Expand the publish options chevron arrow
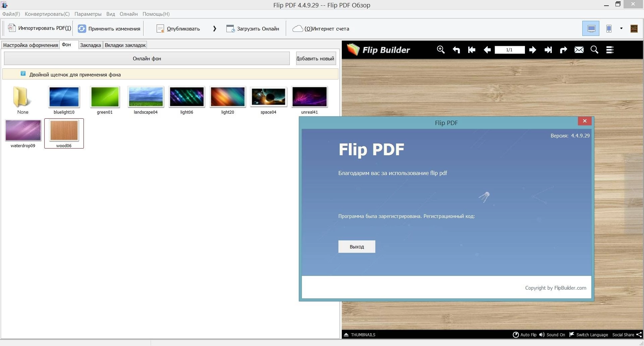The image size is (644, 346). 215,28
